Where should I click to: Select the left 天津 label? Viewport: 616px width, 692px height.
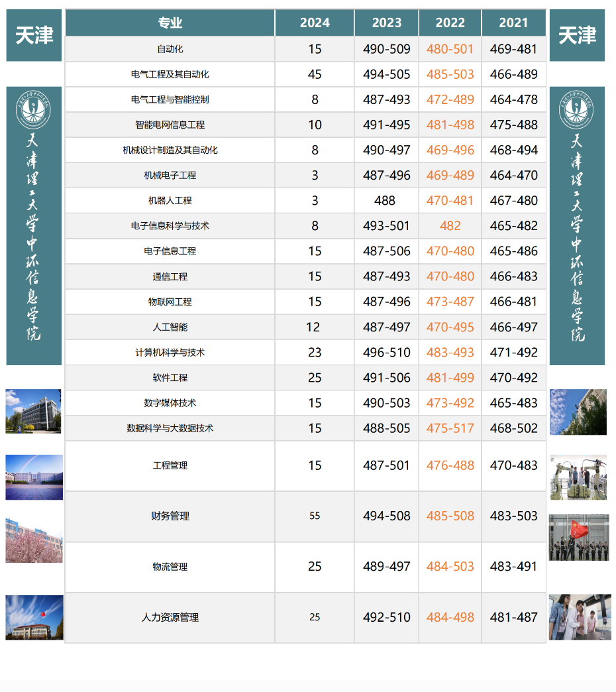point(34,35)
